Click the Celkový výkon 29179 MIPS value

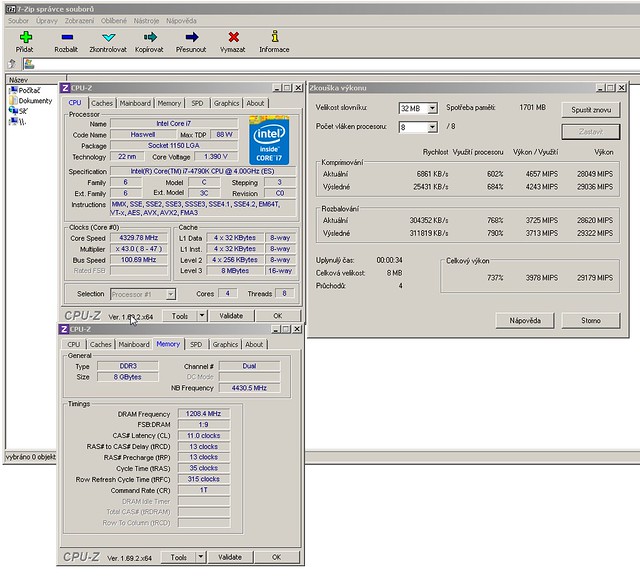coord(595,278)
